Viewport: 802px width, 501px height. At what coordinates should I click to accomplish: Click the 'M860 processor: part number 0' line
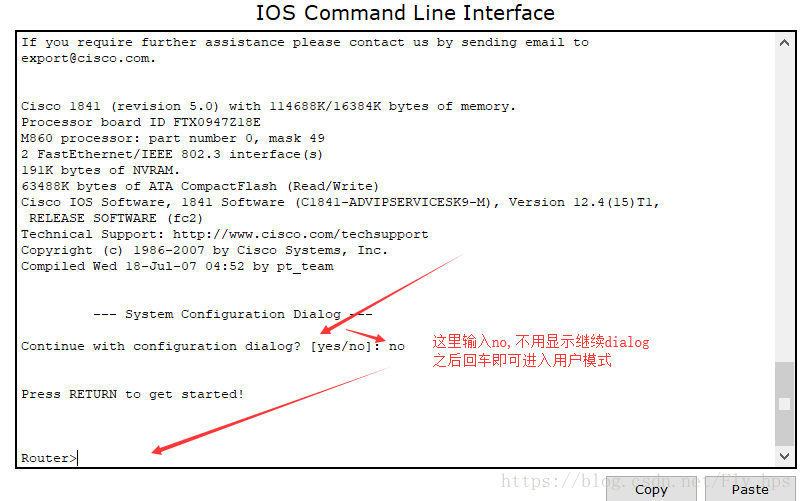[173, 138]
